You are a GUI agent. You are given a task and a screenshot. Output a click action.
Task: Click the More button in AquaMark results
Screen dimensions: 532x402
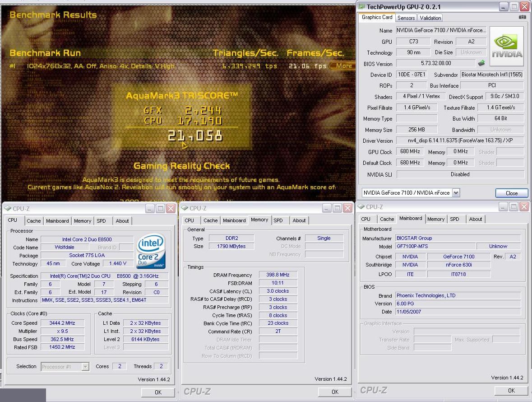pyautogui.click(x=343, y=65)
